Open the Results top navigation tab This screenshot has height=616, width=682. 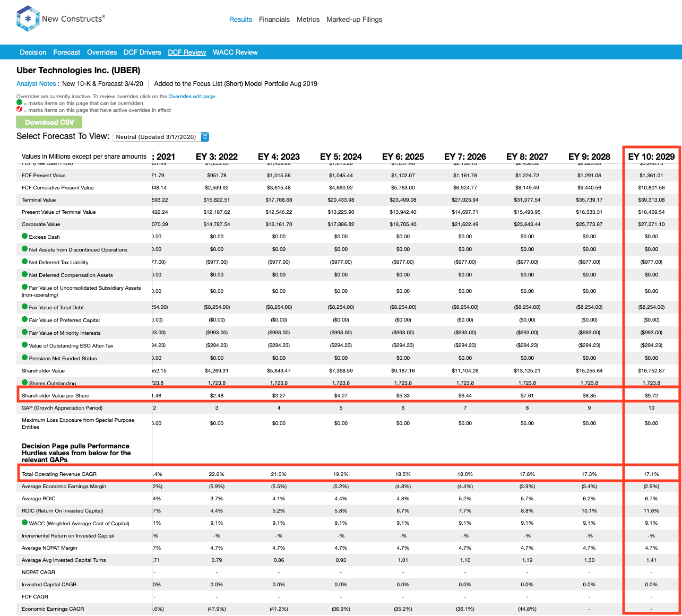(x=240, y=19)
